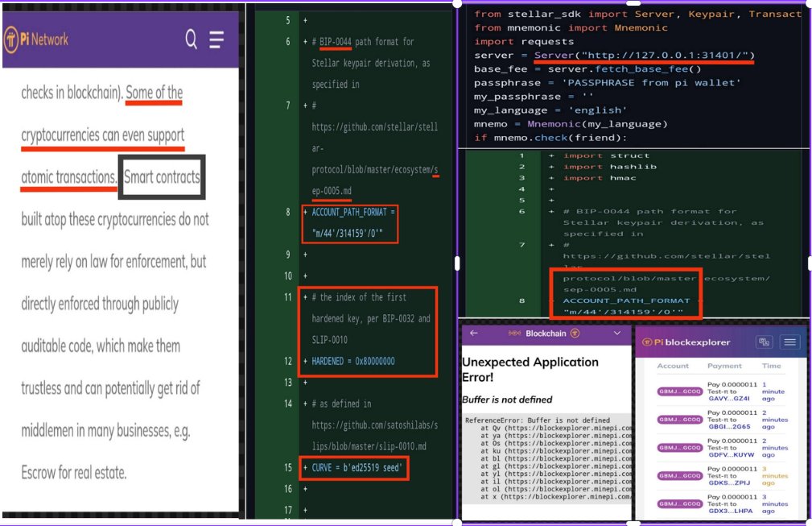Click the satoshilabs GitHub URL comment
Screen dimensions: 812x526
pyautogui.click(x=374, y=435)
